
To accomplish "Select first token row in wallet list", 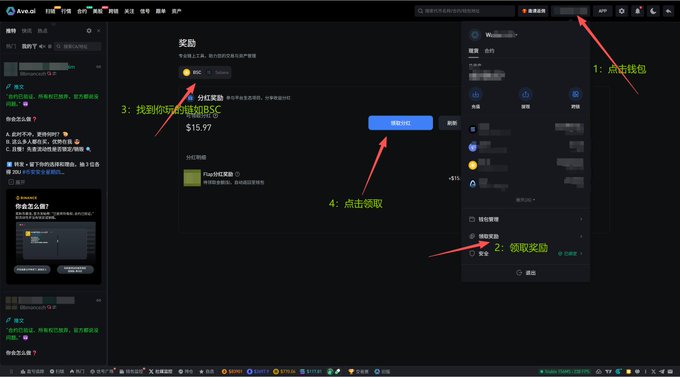I will [526, 129].
